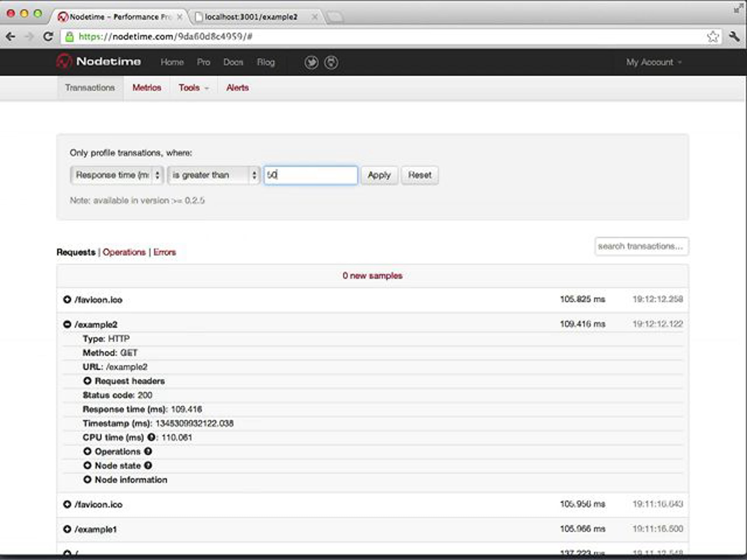Click the 'URL: /example2' row
This screenshot has height=560, width=747.
(x=373, y=367)
